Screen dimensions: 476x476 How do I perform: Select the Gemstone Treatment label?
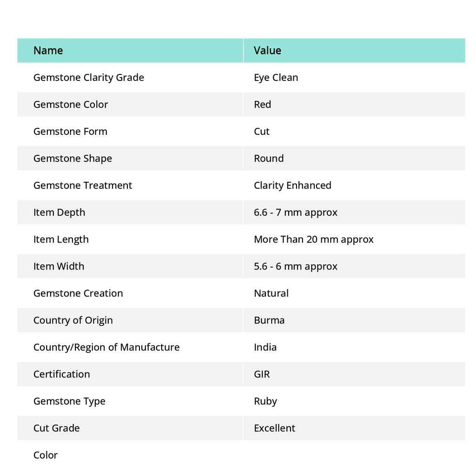tap(83, 185)
